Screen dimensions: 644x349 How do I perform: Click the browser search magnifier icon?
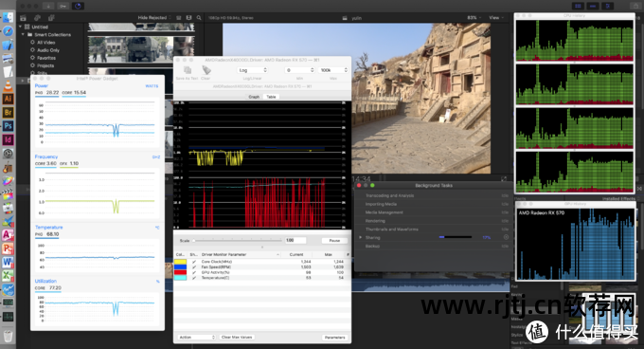tap(199, 18)
